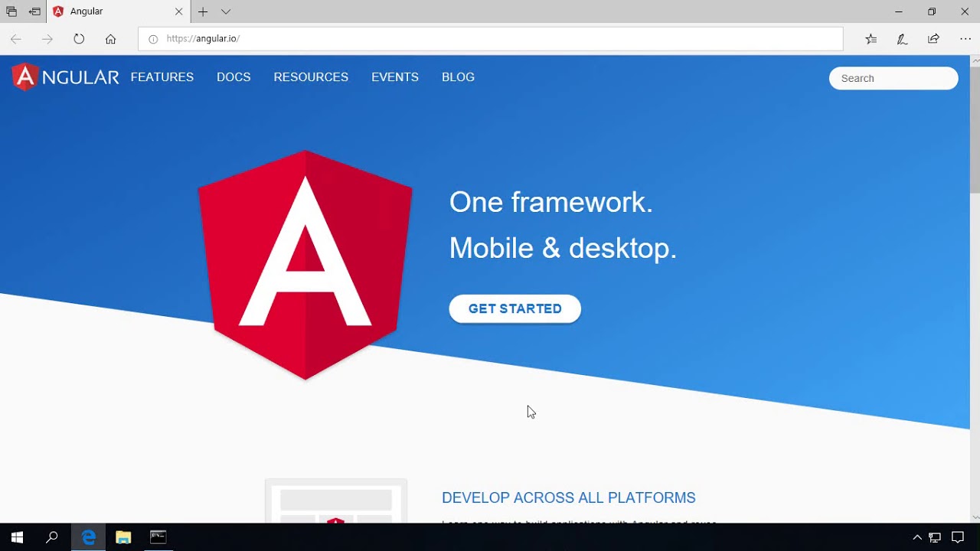Open File Explorer from taskbar
Image resolution: width=980 pixels, height=551 pixels.
tap(123, 537)
